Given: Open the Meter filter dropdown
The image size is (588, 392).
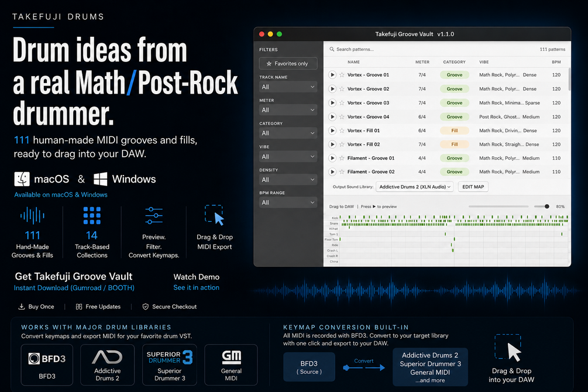Looking at the screenshot, I should (288, 110).
